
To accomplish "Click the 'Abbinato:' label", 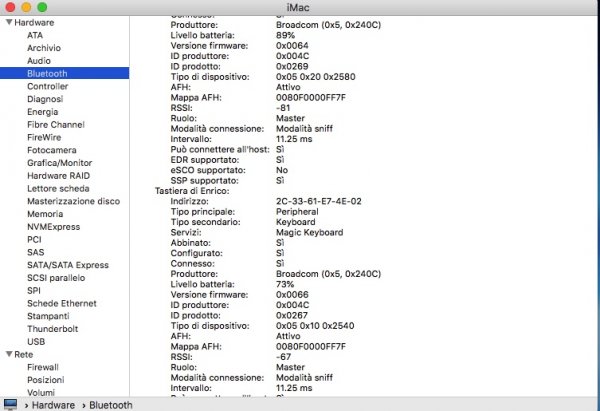I will point(191,243).
